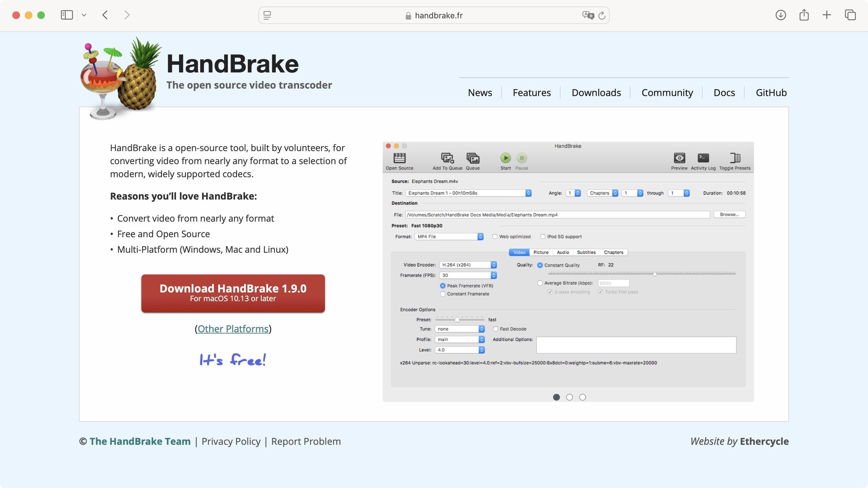This screenshot has width=868, height=488.
Task: Open the Framerate (FPS) 30 dropdown
Action: (x=468, y=276)
